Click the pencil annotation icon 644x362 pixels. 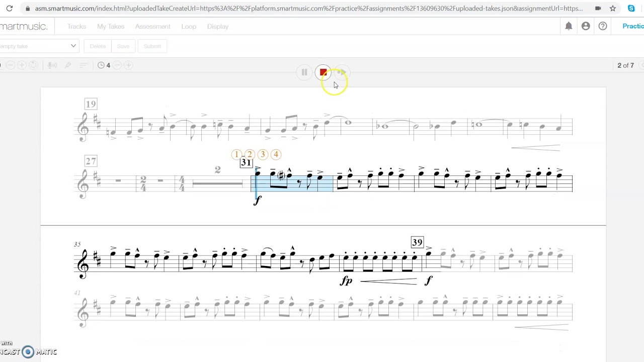click(x=68, y=65)
